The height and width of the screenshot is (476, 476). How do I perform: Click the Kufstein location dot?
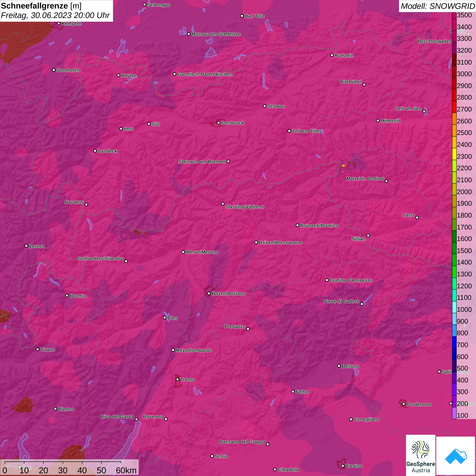coord(332,55)
